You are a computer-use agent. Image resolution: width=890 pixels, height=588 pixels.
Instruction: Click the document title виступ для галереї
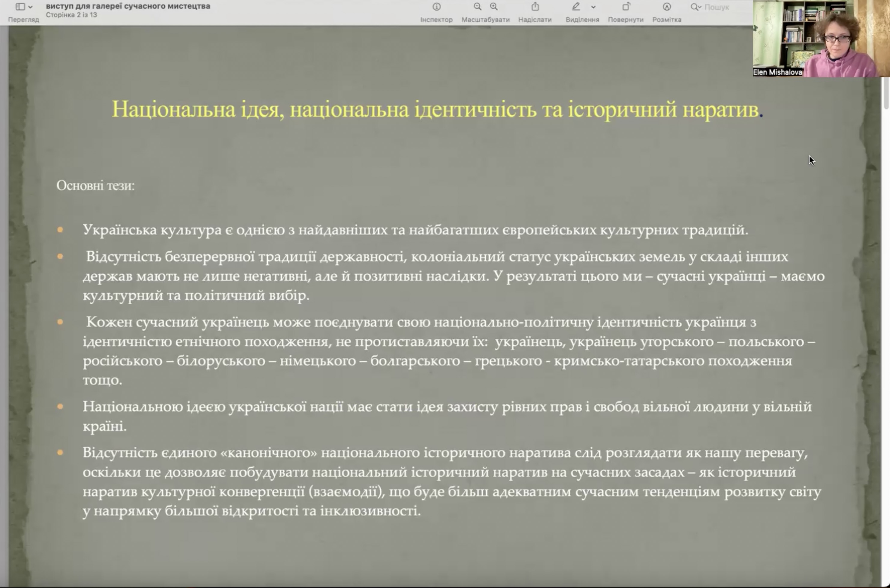click(128, 6)
